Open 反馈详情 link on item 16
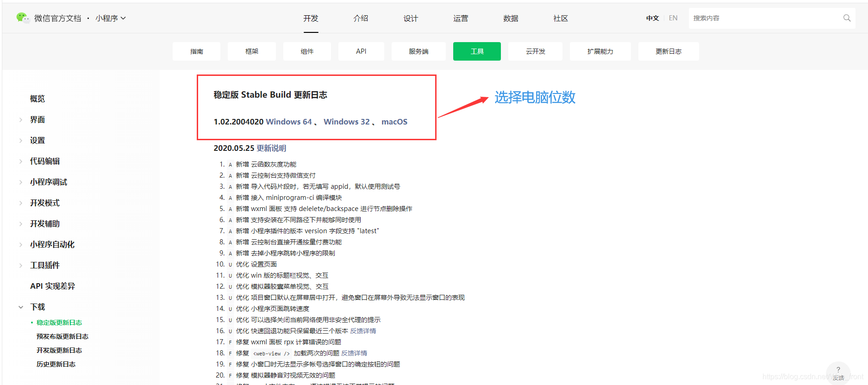This screenshot has width=868, height=385. click(x=363, y=331)
